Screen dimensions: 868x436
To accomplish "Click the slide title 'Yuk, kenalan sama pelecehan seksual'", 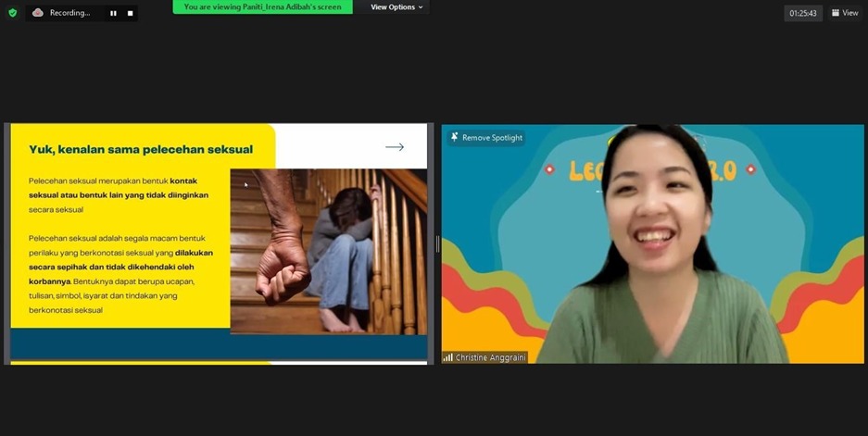I will (141, 149).
